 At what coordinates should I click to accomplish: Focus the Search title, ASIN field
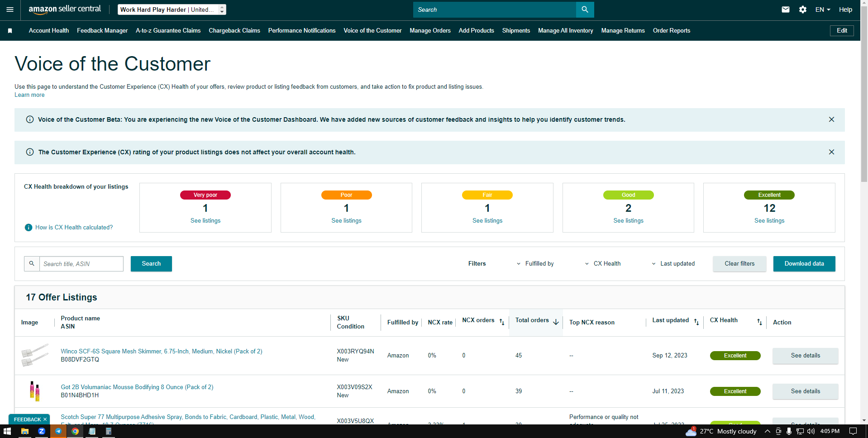click(x=81, y=264)
